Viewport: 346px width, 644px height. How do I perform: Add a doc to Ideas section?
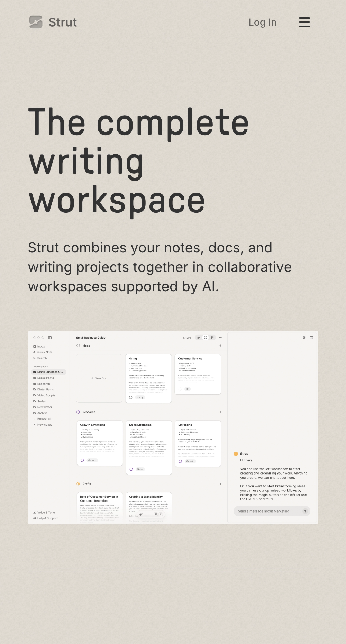tap(220, 346)
